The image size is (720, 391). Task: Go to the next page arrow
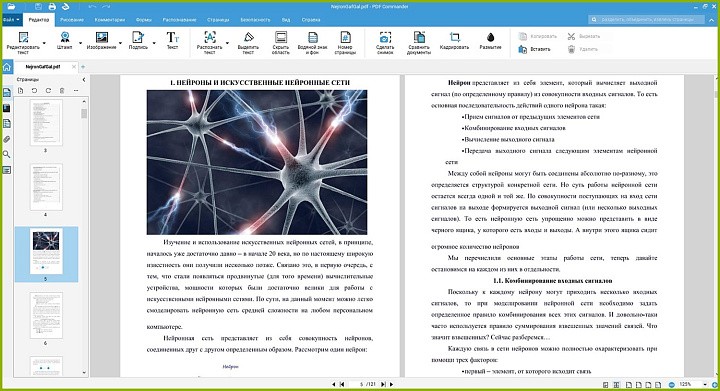click(392, 384)
